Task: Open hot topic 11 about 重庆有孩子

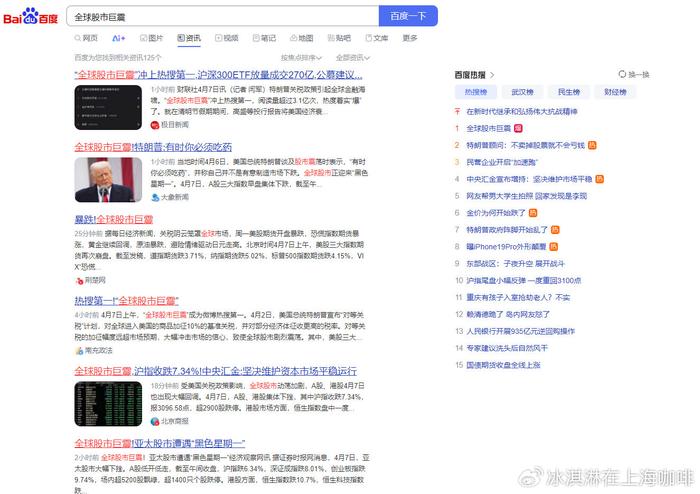Action: click(518, 297)
